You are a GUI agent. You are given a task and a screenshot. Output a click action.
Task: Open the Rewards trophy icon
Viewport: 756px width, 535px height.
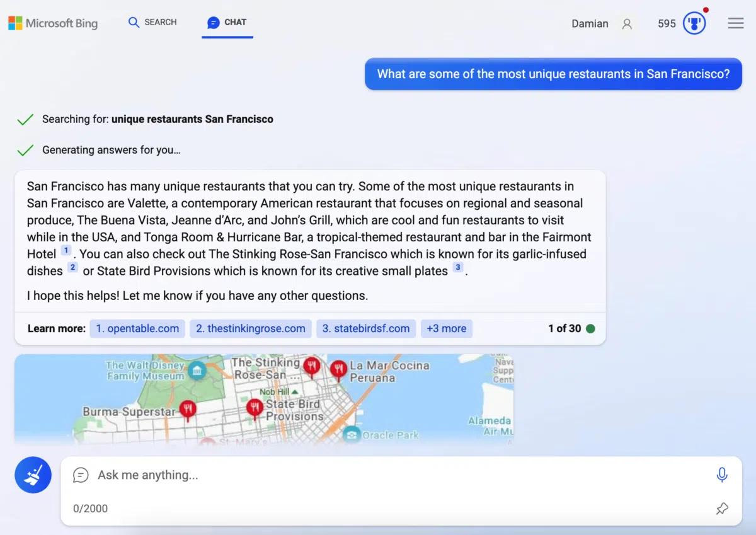pyautogui.click(x=694, y=24)
